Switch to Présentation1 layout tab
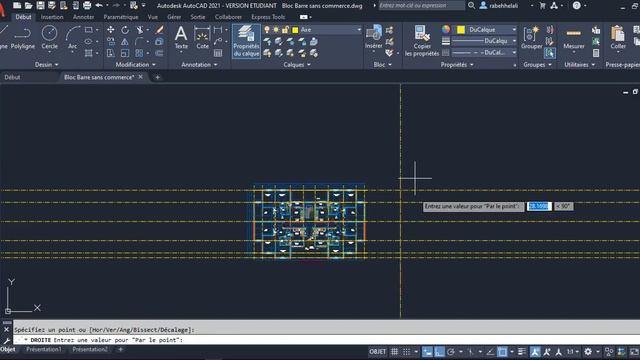640x360 pixels. pos(44,349)
